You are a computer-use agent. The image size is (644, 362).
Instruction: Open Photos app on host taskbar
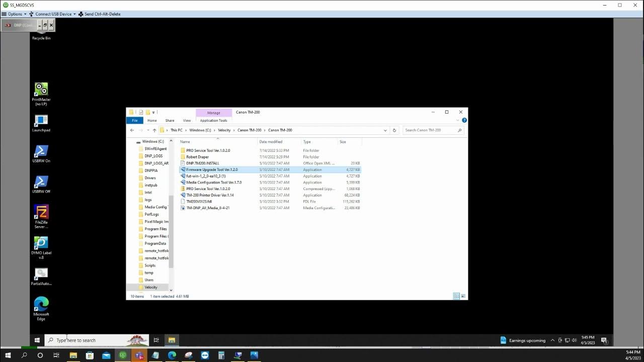pos(254,355)
